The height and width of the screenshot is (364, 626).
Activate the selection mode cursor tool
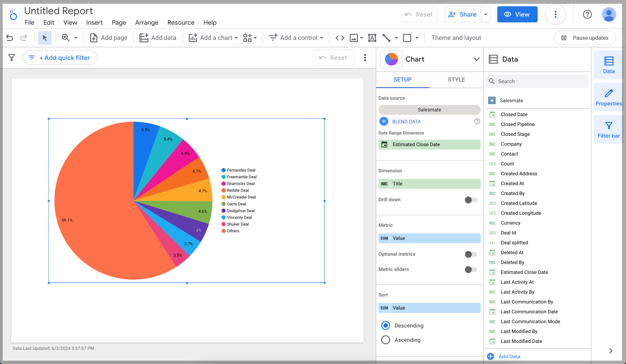pos(45,38)
